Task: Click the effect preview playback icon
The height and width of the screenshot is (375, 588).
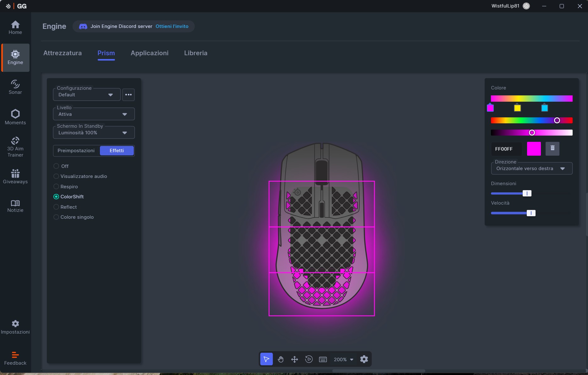Action: coord(309,359)
